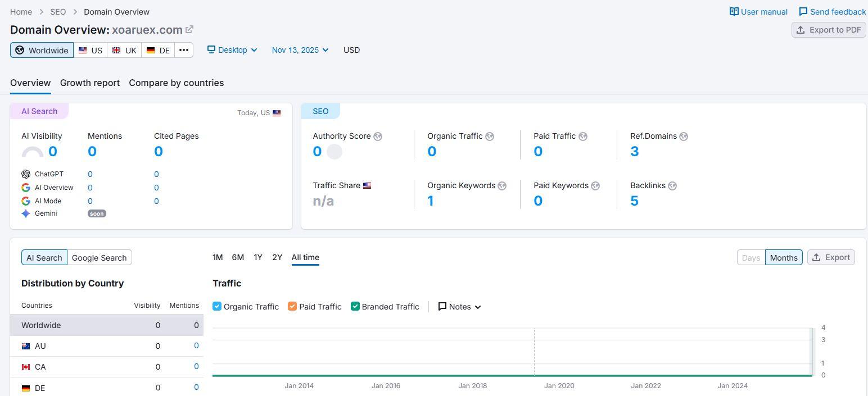Switch the panel to AI Search

pyautogui.click(x=44, y=258)
